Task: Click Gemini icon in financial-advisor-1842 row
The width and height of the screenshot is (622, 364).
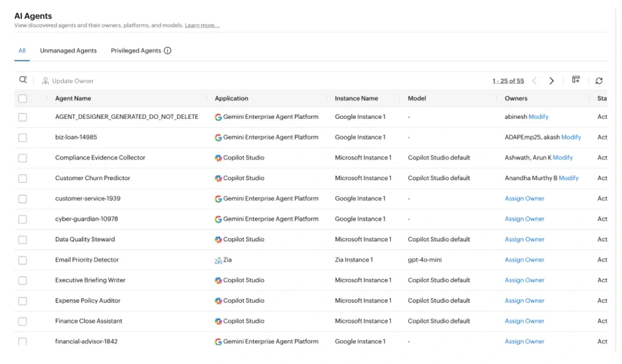Action: 218,342
